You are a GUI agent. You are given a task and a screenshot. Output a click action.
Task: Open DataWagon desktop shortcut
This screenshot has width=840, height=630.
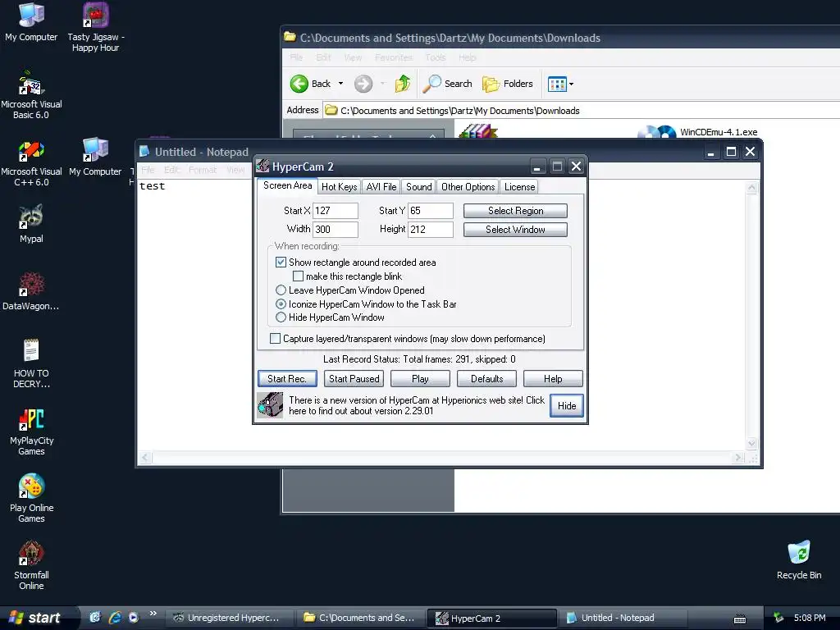[x=31, y=291]
